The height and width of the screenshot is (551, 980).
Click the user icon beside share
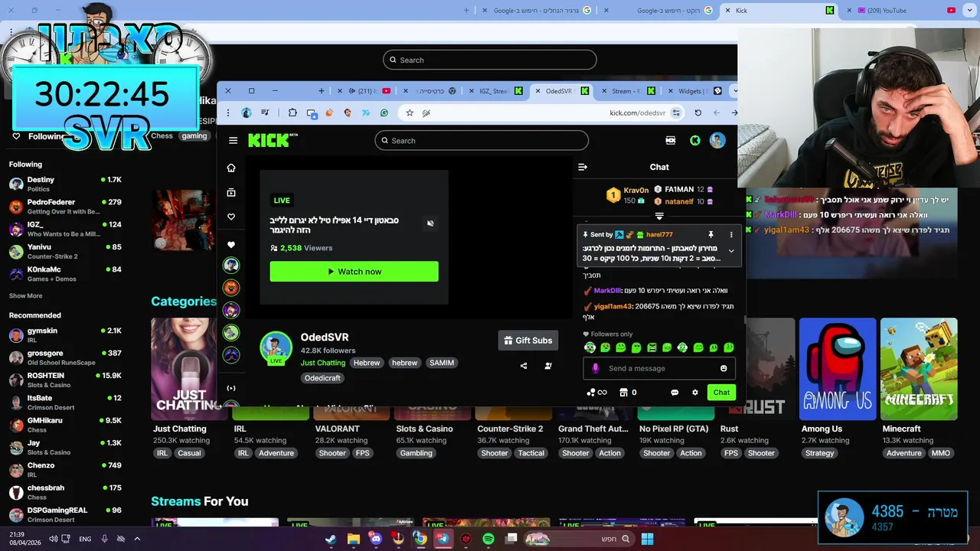(548, 366)
